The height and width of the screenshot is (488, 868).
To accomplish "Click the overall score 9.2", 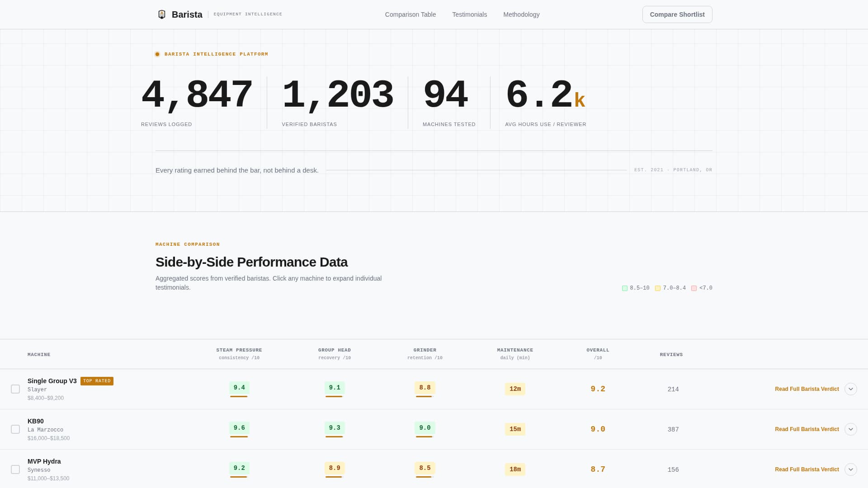I will coord(598,389).
